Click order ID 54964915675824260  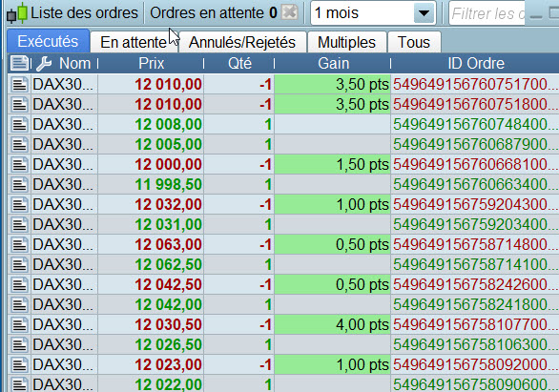point(476,284)
